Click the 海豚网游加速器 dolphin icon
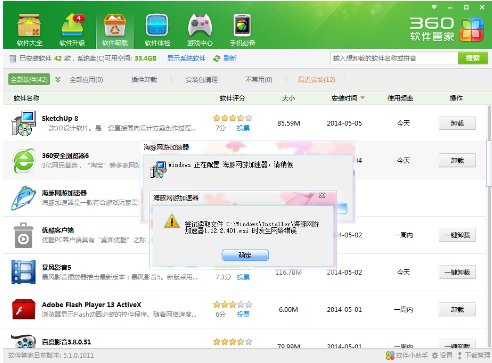Image resolution: width=492 pixels, height=363 pixels. pyautogui.click(x=23, y=198)
